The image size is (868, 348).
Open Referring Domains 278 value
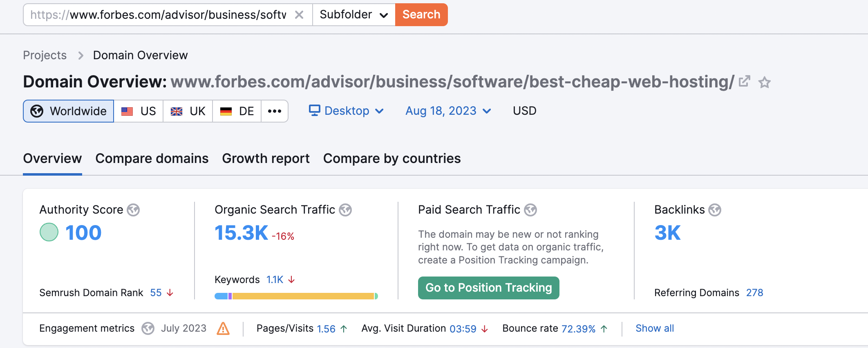tap(754, 293)
